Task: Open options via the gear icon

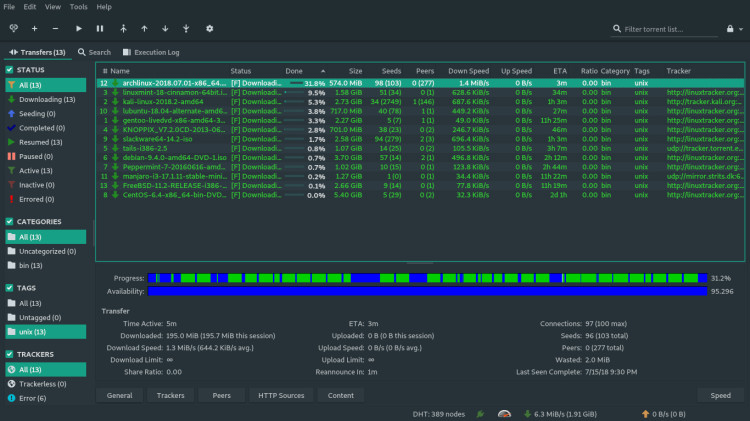Action: 210,29
